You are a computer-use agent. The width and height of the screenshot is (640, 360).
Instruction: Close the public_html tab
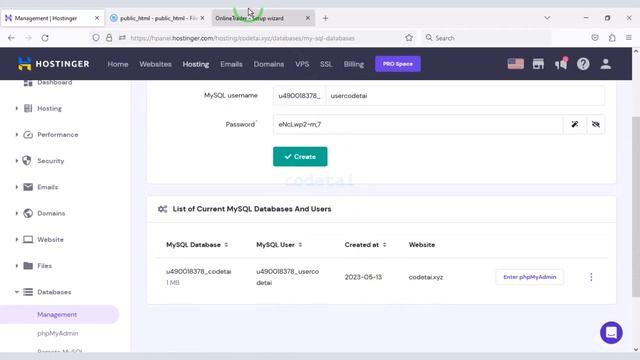point(202,18)
